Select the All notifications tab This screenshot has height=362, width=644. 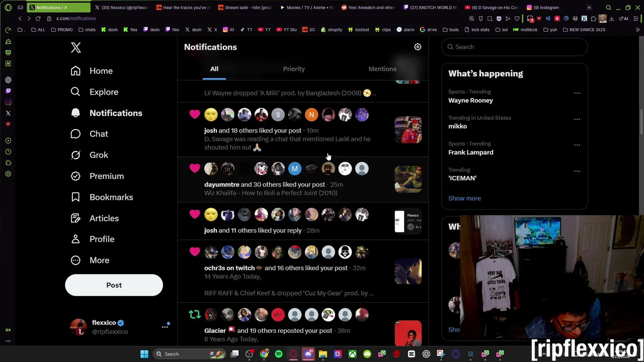click(x=214, y=69)
